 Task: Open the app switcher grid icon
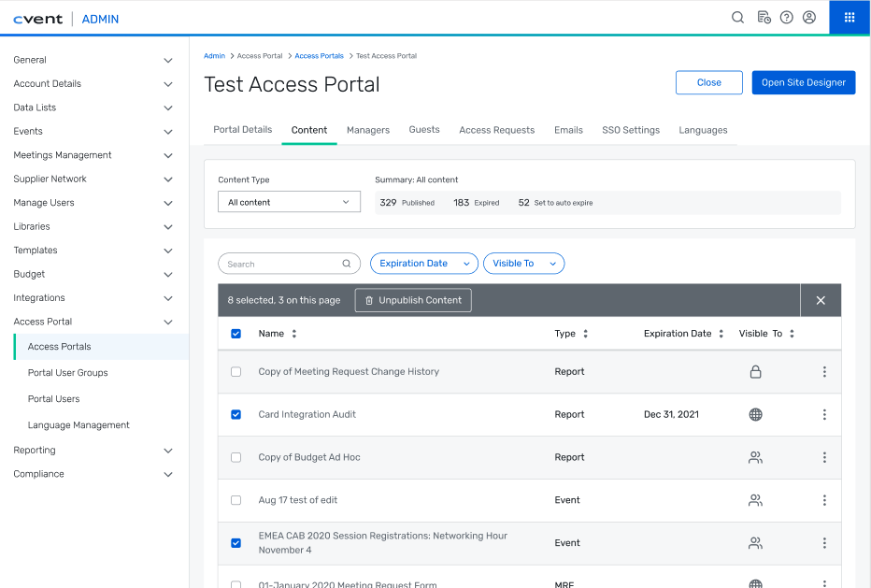850,18
